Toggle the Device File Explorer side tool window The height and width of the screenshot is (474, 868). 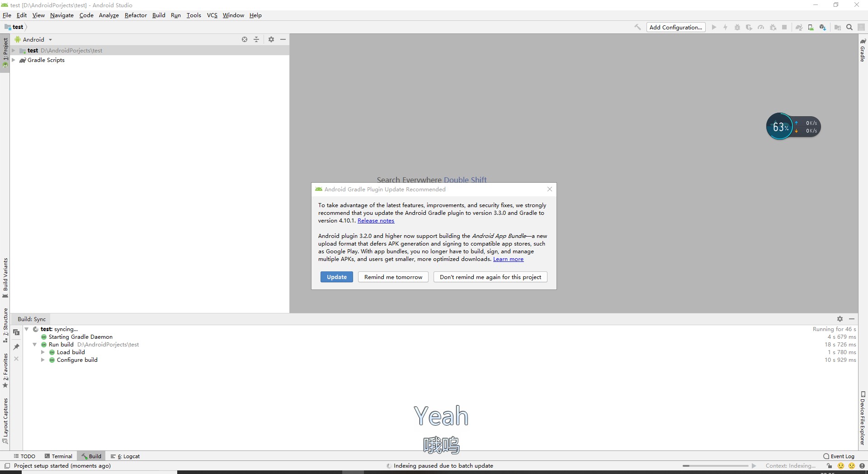click(863, 418)
